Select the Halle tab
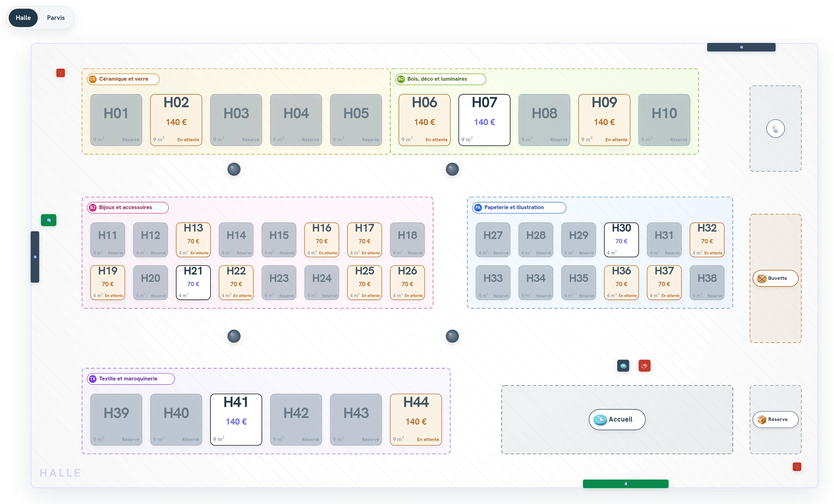 [x=23, y=18]
